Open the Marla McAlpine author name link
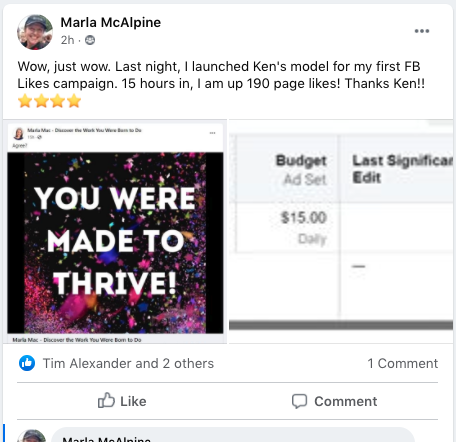 (111, 22)
